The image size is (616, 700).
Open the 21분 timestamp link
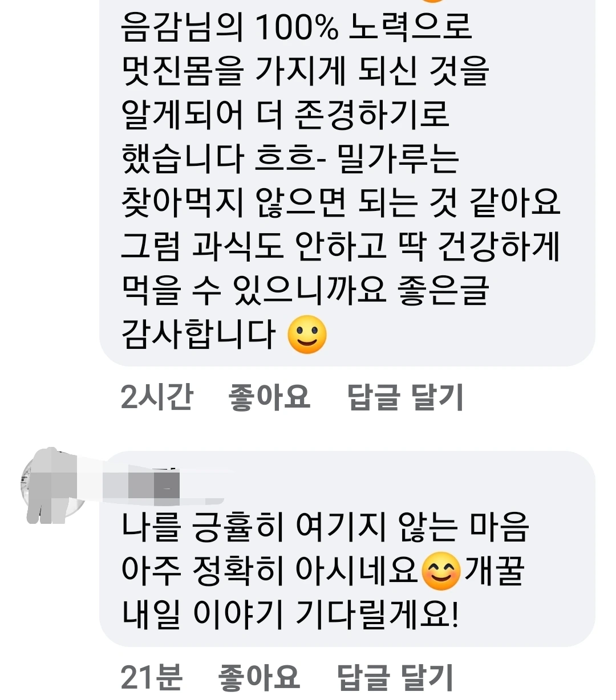[152, 677]
